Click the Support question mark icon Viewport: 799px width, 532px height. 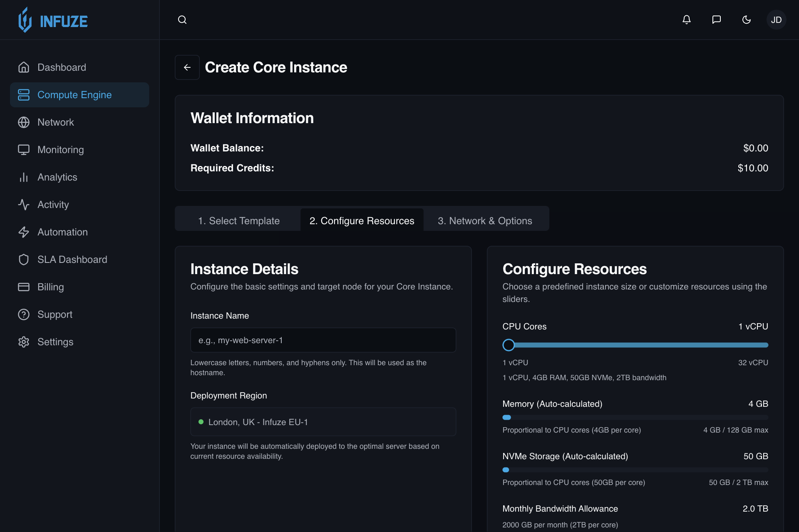(x=24, y=314)
